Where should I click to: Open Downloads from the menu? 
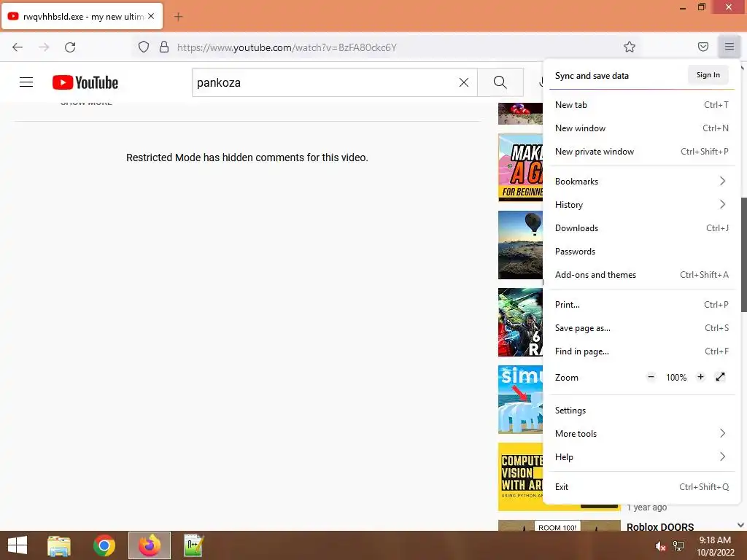point(641,227)
